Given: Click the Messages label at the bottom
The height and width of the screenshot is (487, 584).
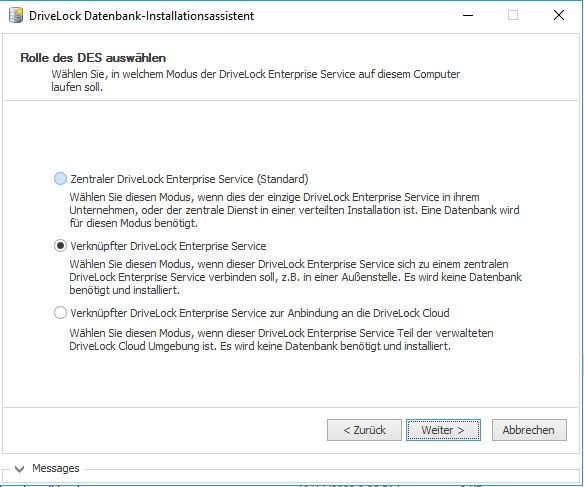Looking at the screenshot, I should point(56,468).
